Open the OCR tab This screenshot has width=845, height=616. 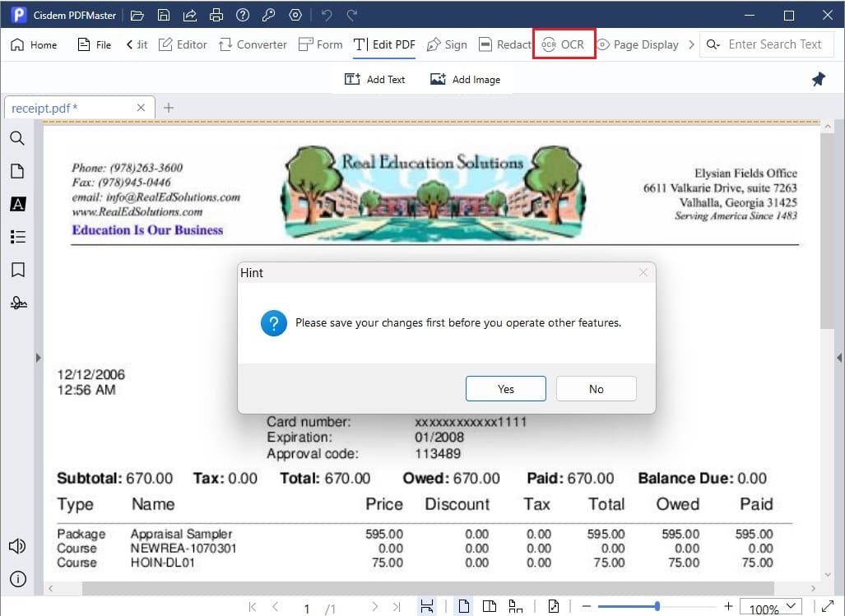(x=563, y=44)
